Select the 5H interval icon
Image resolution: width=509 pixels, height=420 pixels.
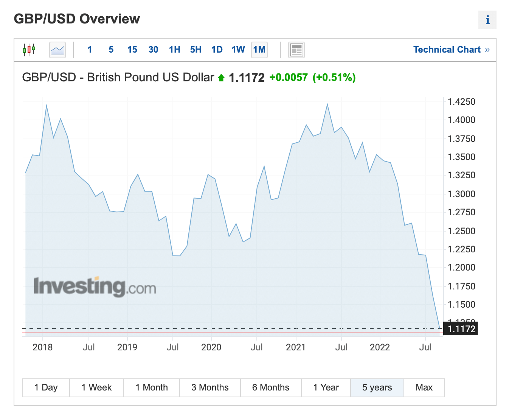196,50
